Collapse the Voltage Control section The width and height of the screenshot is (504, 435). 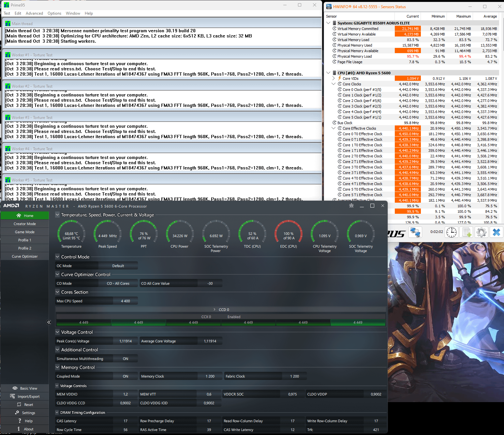tap(57, 332)
